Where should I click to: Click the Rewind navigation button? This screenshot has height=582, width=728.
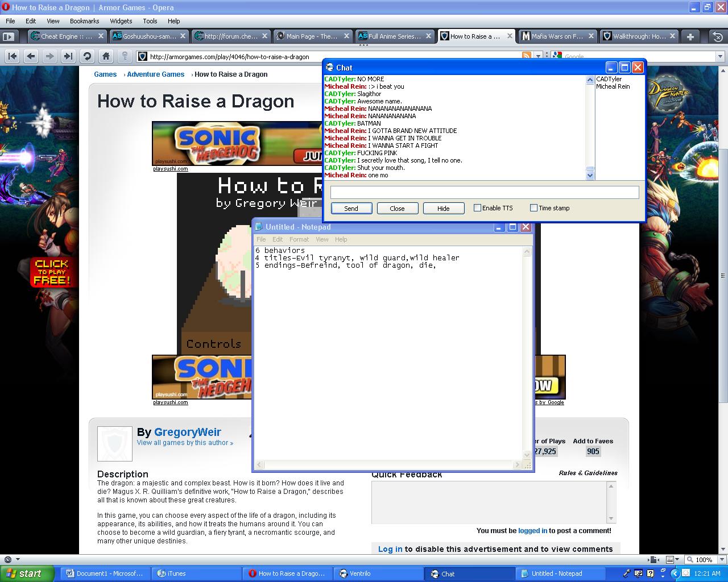(x=13, y=56)
